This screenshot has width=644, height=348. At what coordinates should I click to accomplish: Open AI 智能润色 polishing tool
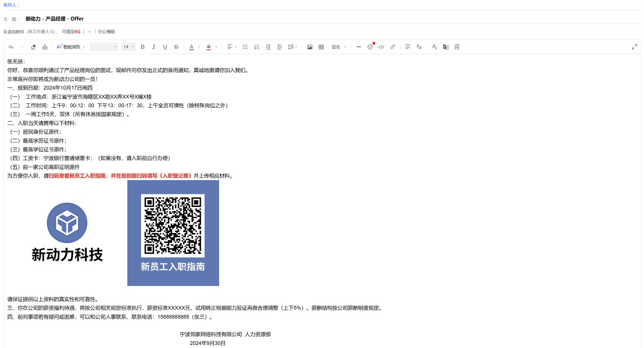pos(68,47)
